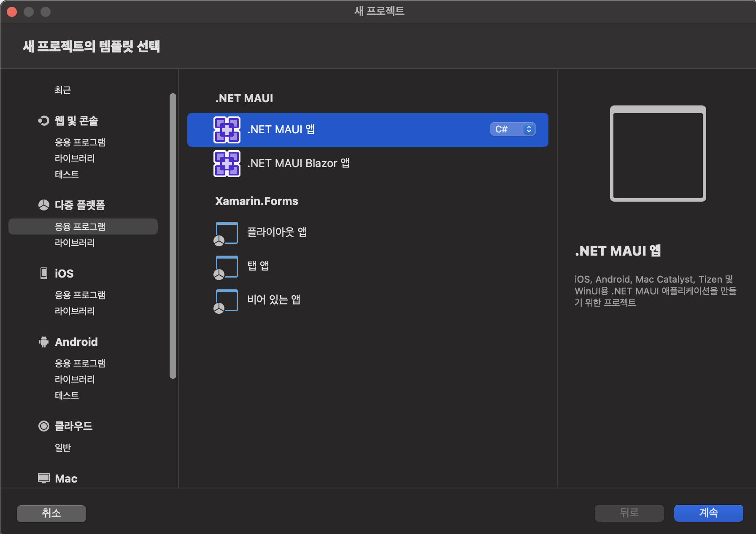Click the sidebar vertical scrollbar
This screenshot has height=534, width=756.
tap(173, 236)
